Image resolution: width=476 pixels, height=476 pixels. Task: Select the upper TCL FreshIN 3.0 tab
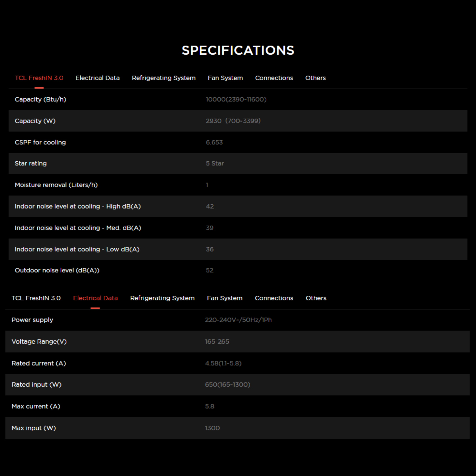[x=39, y=78]
